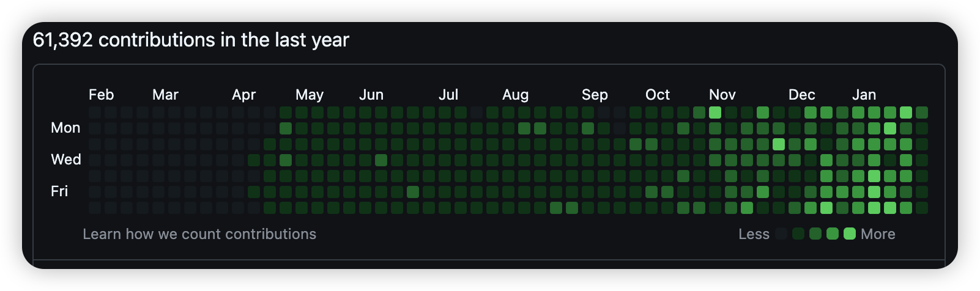Image resolution: width=980 pixels, height=291 pixels.
Task: Pick the fourth legend swatch from Less
Action: pyautogui.click(x=833, y=234)
